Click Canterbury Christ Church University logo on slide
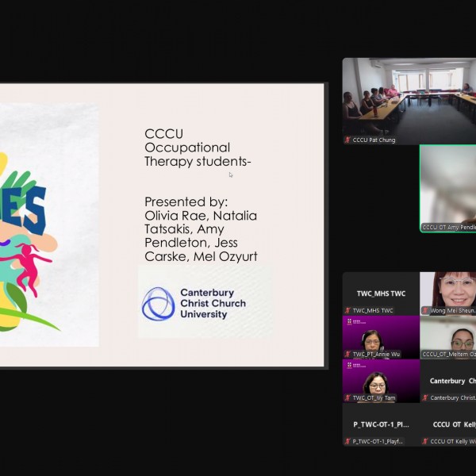The height and width of the screenshot is (476, 476). [x=194, y=304]
